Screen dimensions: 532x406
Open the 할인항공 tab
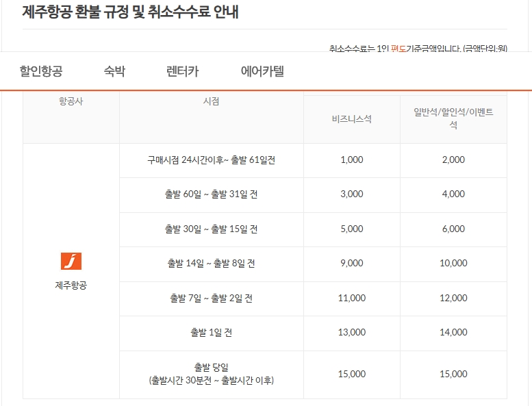pos(41,71)
